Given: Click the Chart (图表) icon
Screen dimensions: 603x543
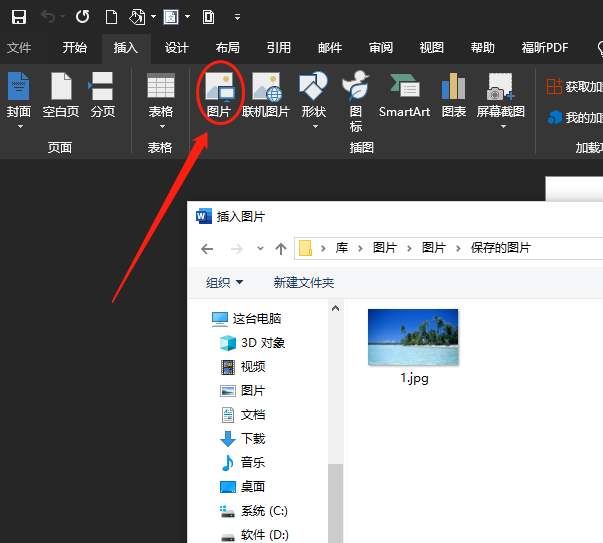Looking at the screenshot, I should (x=454, y=94).
